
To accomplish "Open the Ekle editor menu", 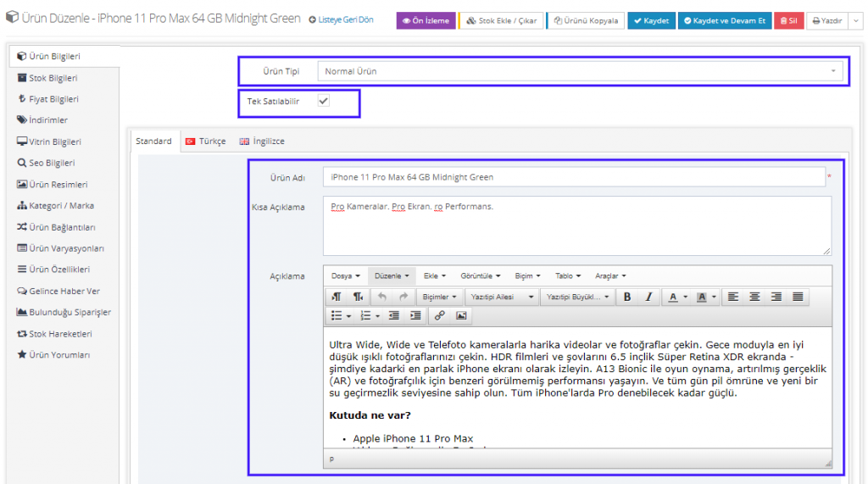I will [435, 275].
